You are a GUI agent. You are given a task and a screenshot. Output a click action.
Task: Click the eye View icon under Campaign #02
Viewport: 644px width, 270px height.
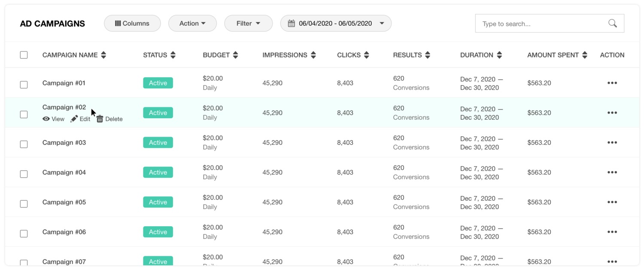click(46, 119)
